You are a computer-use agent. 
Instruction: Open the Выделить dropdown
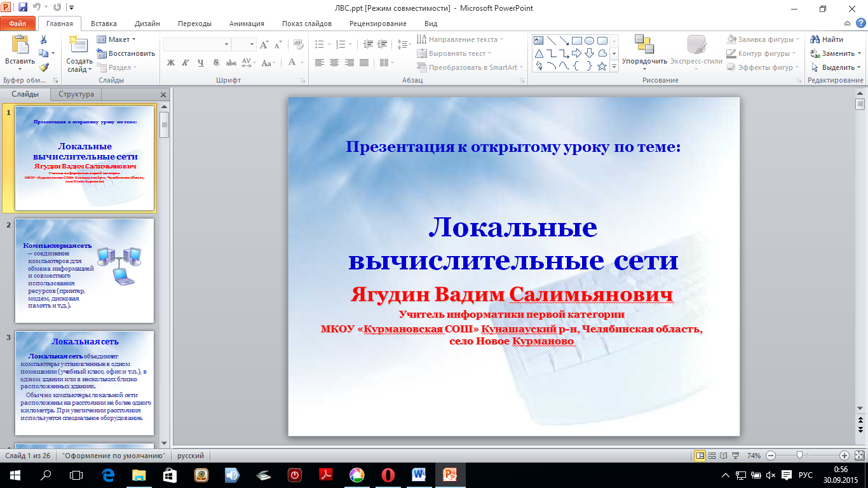(836, 67)
